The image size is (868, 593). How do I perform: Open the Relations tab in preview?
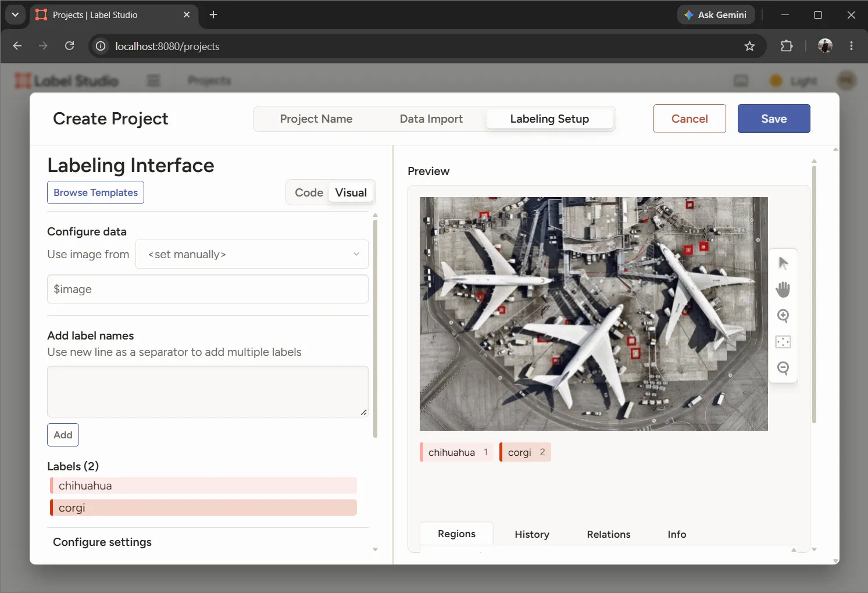(x=609, y=534)
